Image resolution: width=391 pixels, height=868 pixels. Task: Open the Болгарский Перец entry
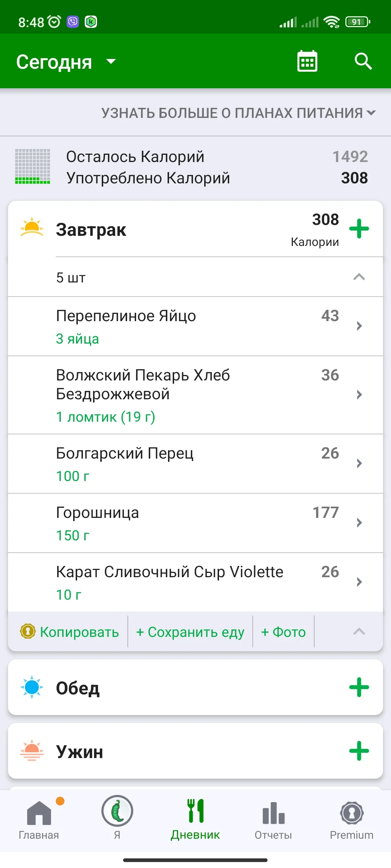195,464
